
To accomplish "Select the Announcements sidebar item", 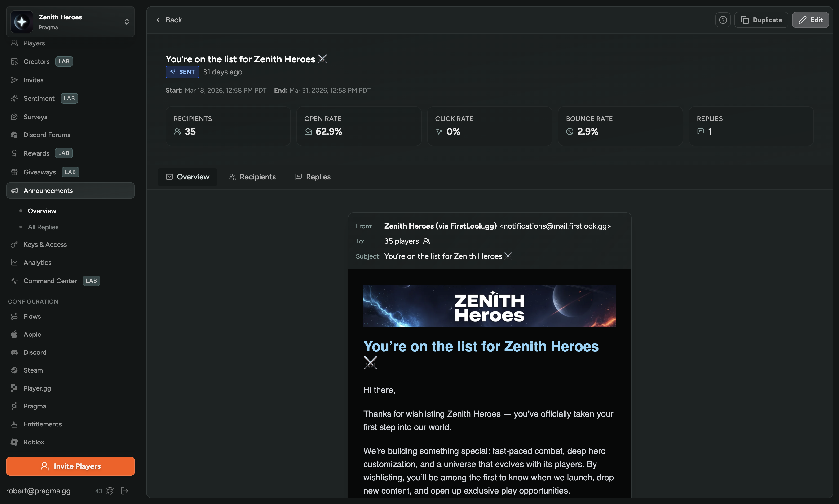I will pyautogui.click(x=70, y=191).
